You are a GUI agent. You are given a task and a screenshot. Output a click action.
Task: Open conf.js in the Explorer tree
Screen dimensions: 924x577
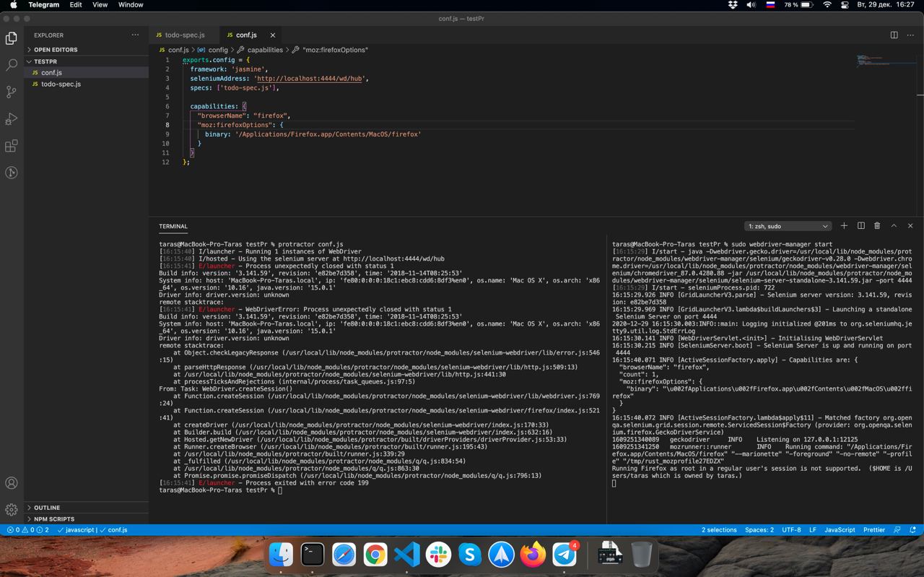coord(87,73)
